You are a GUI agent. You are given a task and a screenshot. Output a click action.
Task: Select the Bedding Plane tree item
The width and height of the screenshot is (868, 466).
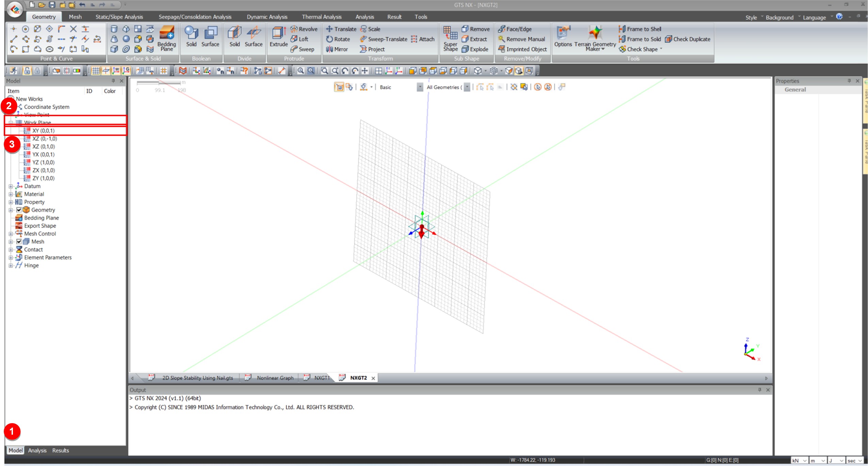click(x=41, y=218)
